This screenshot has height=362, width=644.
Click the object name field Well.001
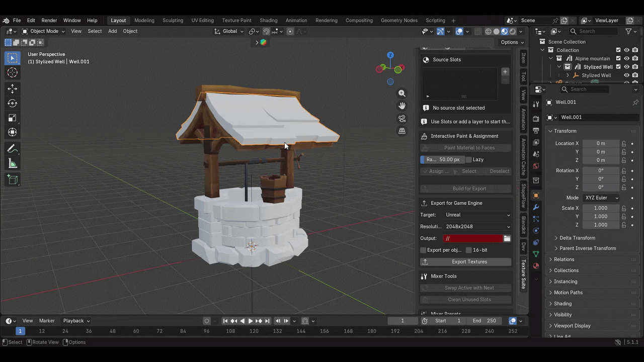(x=599, y=117)
